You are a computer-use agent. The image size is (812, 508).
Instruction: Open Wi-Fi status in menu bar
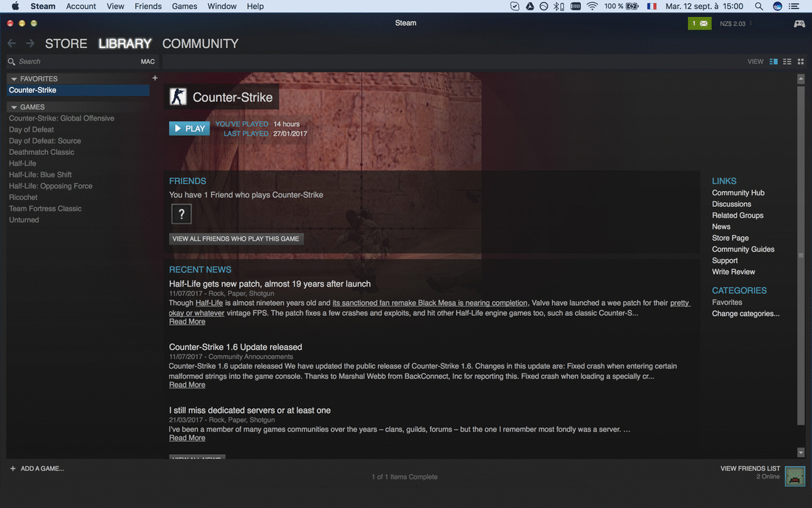[x=593, y=6]
